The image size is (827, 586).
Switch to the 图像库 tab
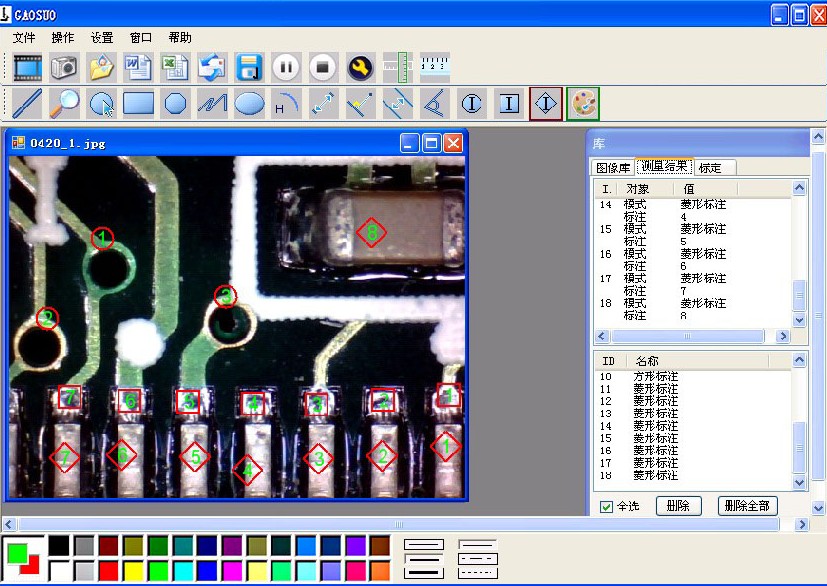click(613, 168)
